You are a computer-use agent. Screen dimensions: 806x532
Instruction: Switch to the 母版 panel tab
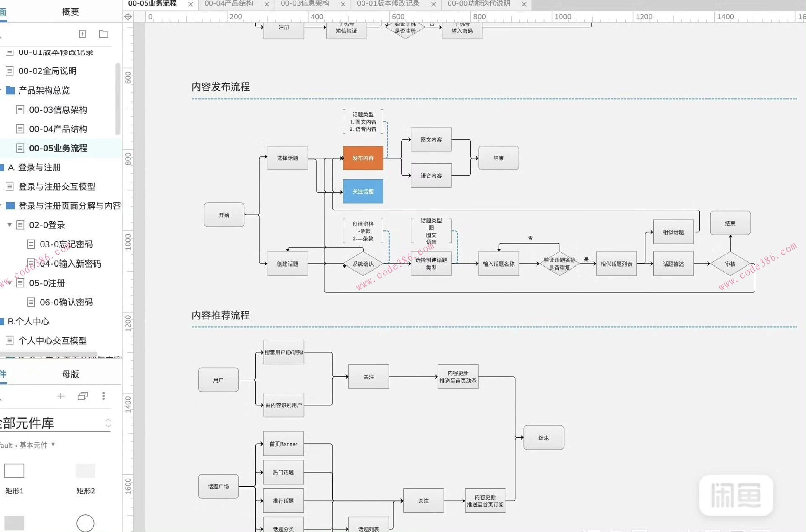pos(71,374)
